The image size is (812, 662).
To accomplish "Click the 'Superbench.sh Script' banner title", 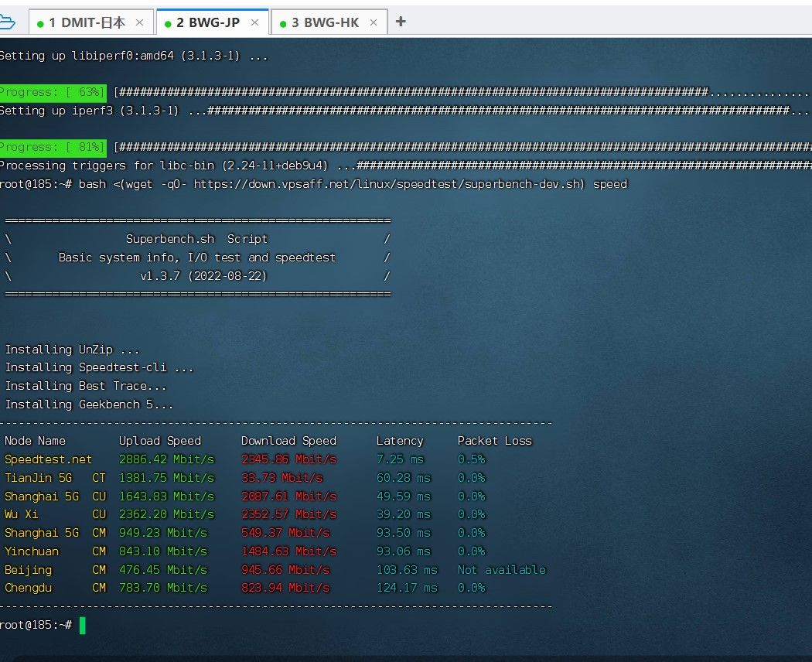I will (196, 239).
